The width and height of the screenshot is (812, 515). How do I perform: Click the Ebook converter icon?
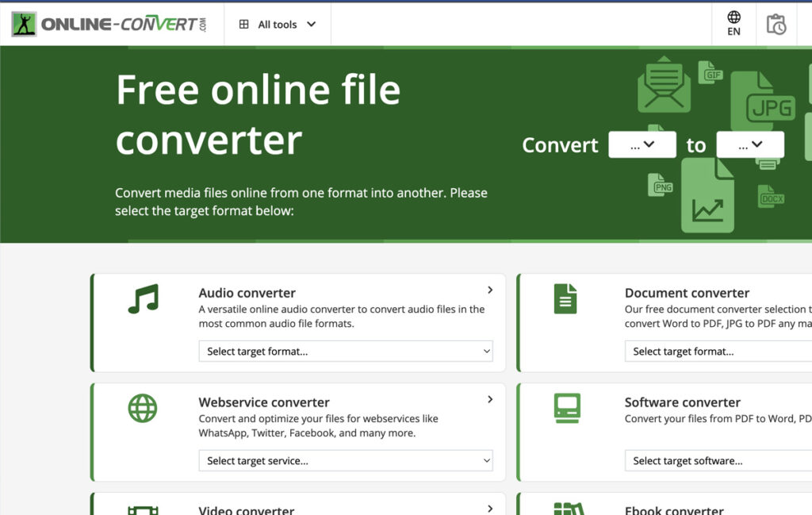567,508
